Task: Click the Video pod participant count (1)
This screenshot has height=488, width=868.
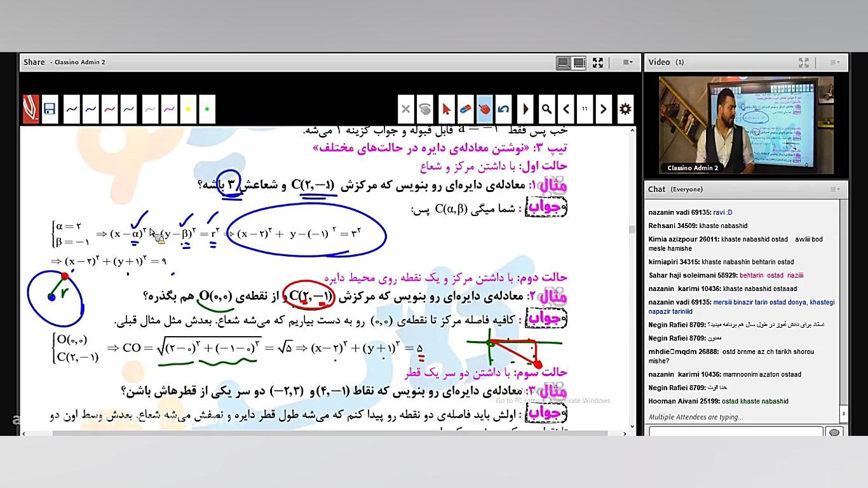Action: [680, 62]
